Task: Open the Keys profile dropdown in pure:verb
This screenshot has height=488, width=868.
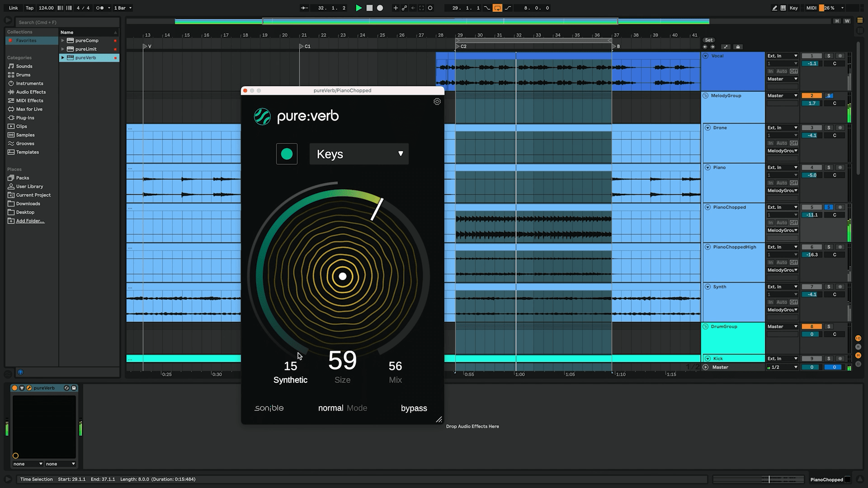Action: click(359, 154)
